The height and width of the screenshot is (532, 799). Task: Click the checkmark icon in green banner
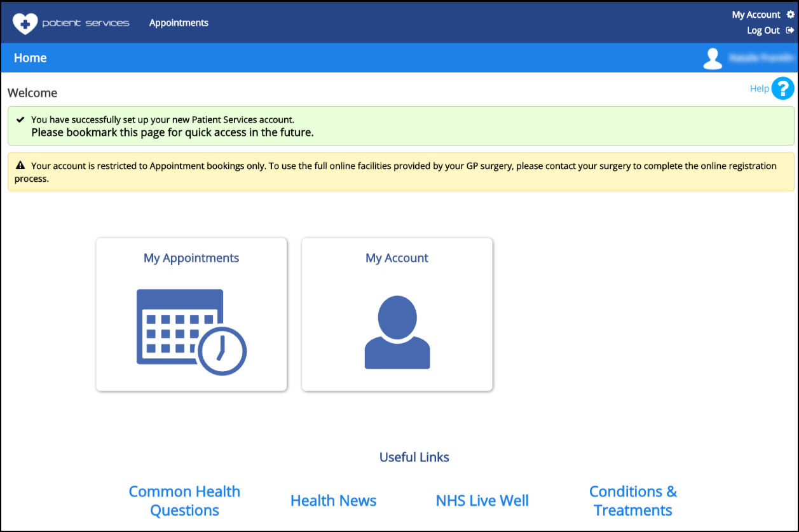pos(20,119)
